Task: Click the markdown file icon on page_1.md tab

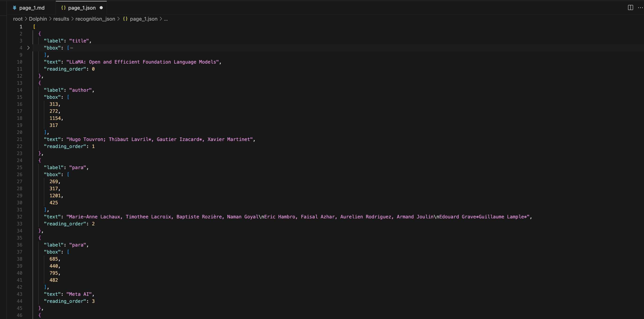Action: click(15, 8)
